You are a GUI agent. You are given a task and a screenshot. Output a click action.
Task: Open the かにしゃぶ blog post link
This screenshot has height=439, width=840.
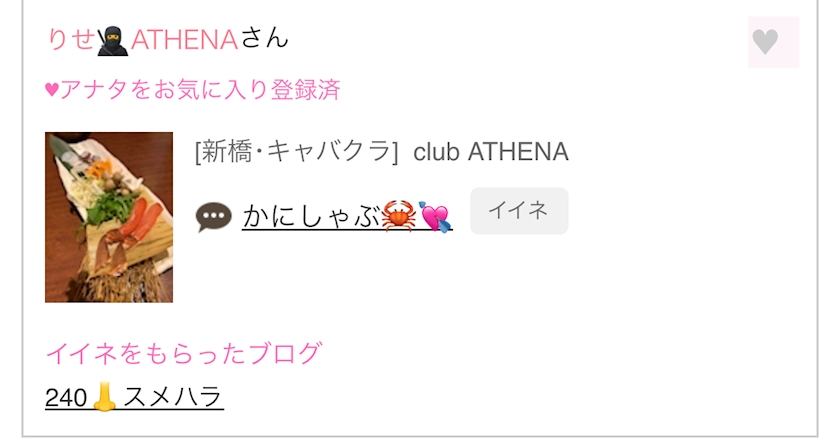coord(347,216)
